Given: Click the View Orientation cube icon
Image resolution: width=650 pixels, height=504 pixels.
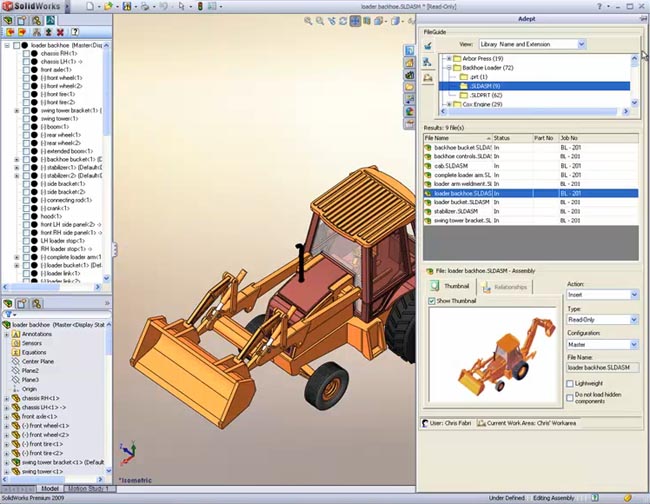Looking at the screenshot, I should pos(378,21).
